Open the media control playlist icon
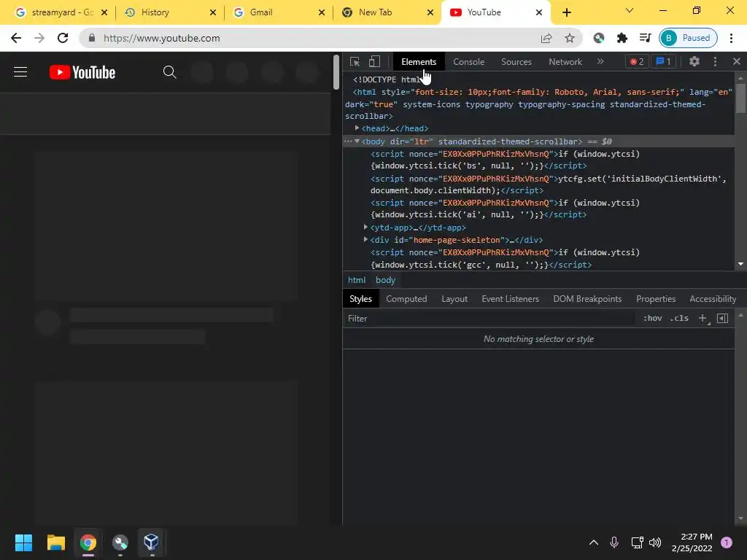The width and height of the screenshot is (747, 560). pos(645,38)
